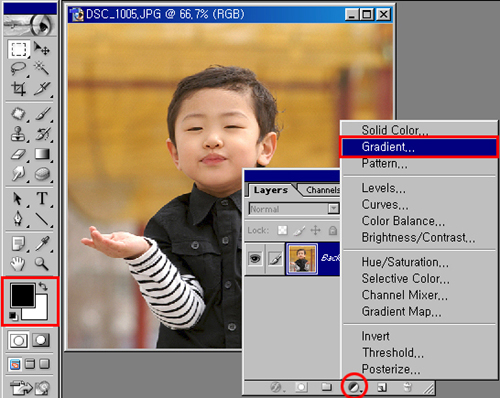Toggle the lock all padlock checkbox
500x398 pixels.
point(333,230)
